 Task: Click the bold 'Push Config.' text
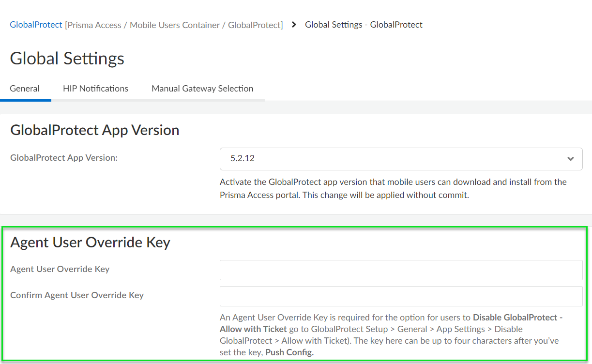[x=289, y=352]
